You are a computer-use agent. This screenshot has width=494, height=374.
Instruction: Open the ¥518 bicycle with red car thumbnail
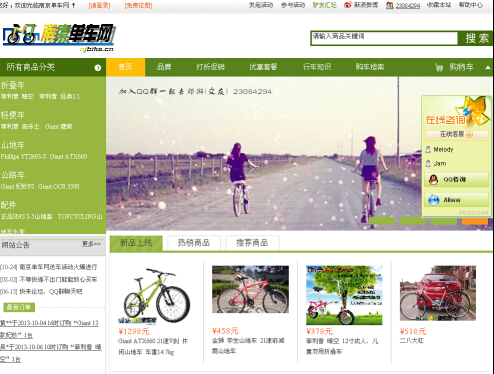click(438, 293)
